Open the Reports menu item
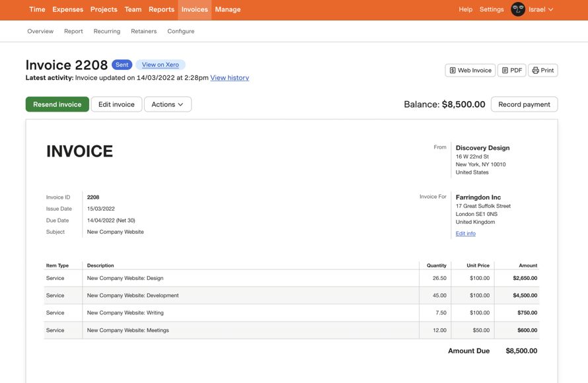Image resolution: width=588 pixels, height=383 pixels. [161, 9]
